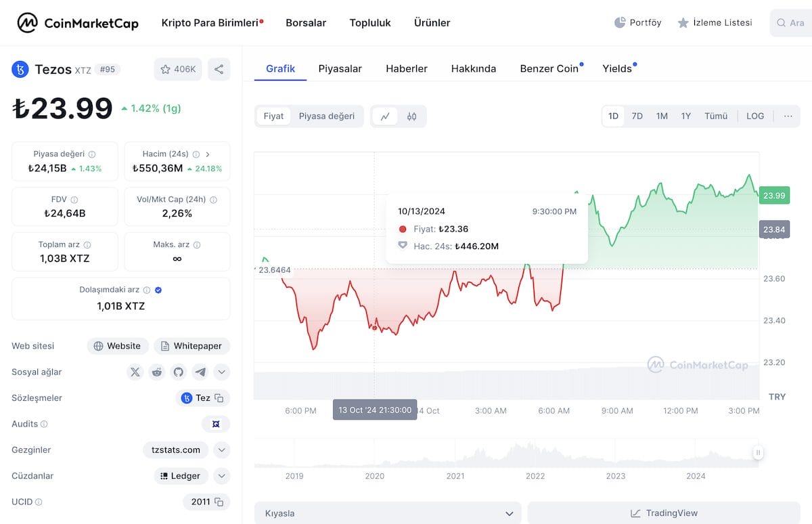The image size is (812, 524).
Task: Switch to the Piyasalar tab
Action: 340,68
